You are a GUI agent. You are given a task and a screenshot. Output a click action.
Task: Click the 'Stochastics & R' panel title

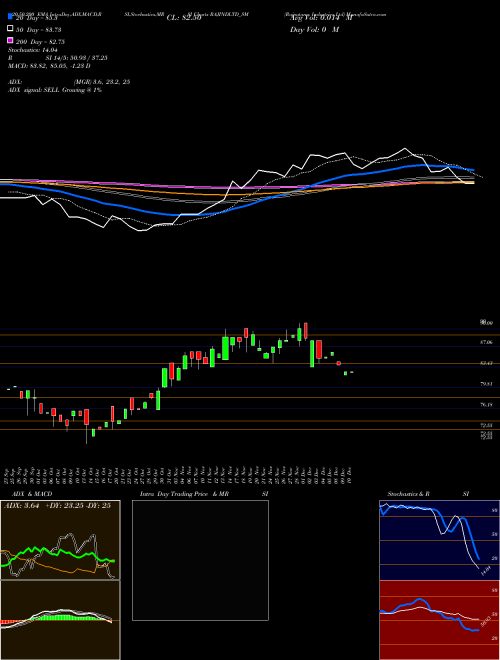point(408,494)
